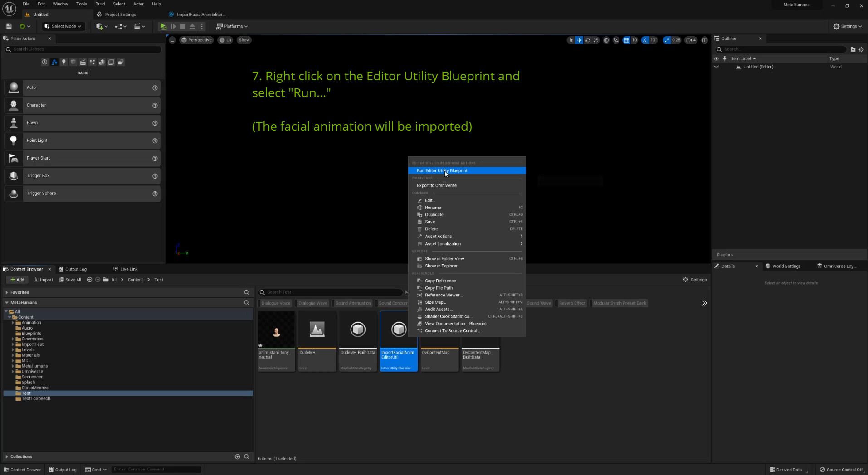Click the Save All button
Viewport: 868px width, 475px height.
click(x=70, y=280)
